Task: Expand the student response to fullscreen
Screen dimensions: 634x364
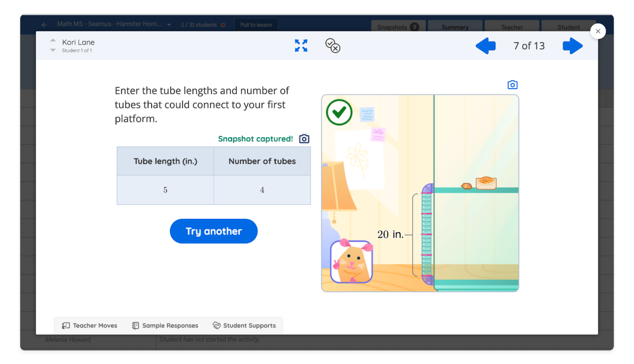Action: [301, 46]
